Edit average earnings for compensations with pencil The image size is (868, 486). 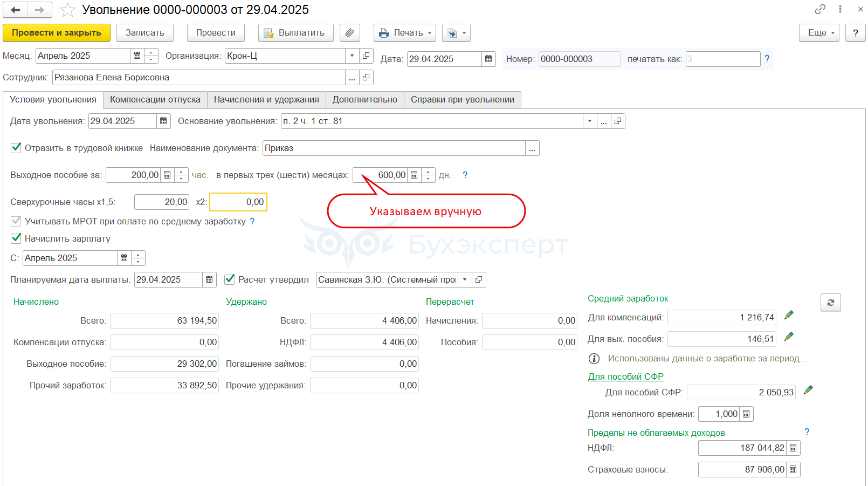[x=789, y=315]
